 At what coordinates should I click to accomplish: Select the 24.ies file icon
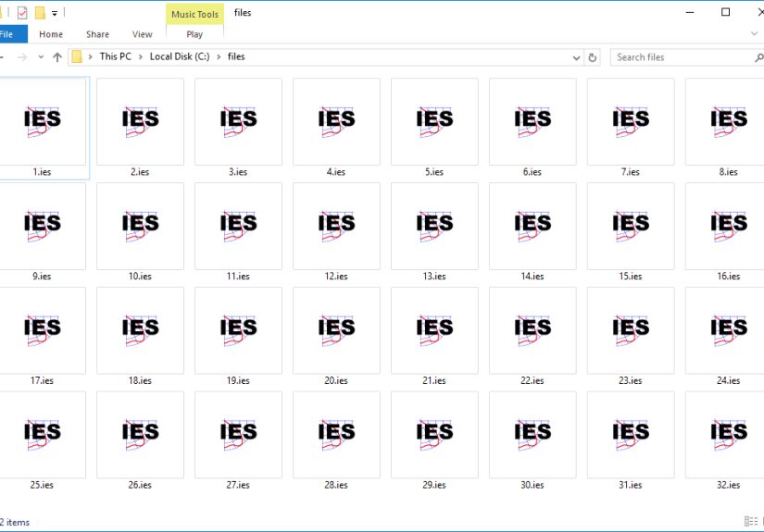click(x=724, y=330)
